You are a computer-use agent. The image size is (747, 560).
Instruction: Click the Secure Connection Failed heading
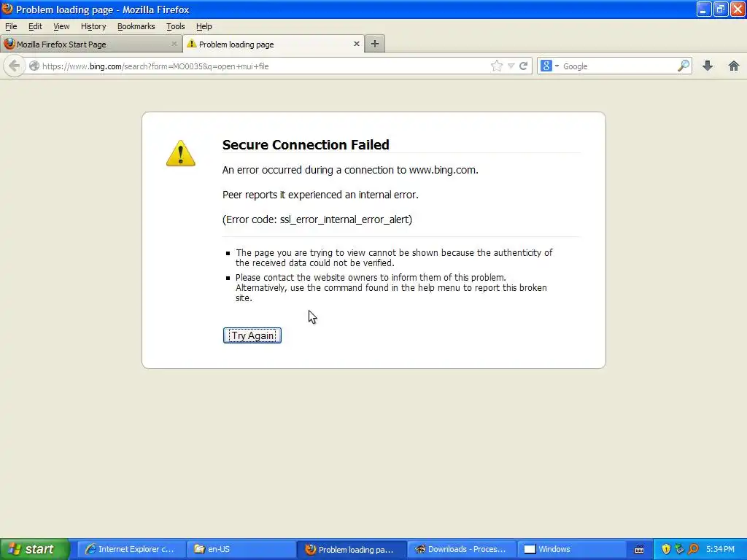tap(306, 145)
